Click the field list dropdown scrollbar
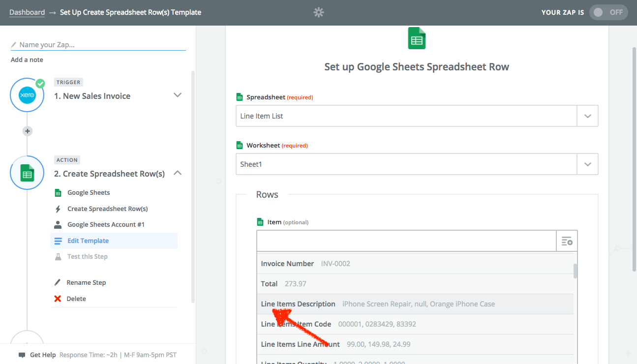Screen dimensions: 637x364 (576, 271)
